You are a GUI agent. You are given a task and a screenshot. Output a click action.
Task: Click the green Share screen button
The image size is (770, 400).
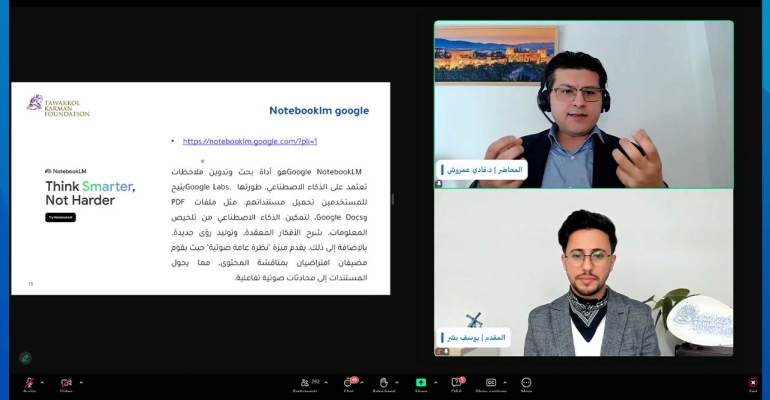click(x=421, y=382)
